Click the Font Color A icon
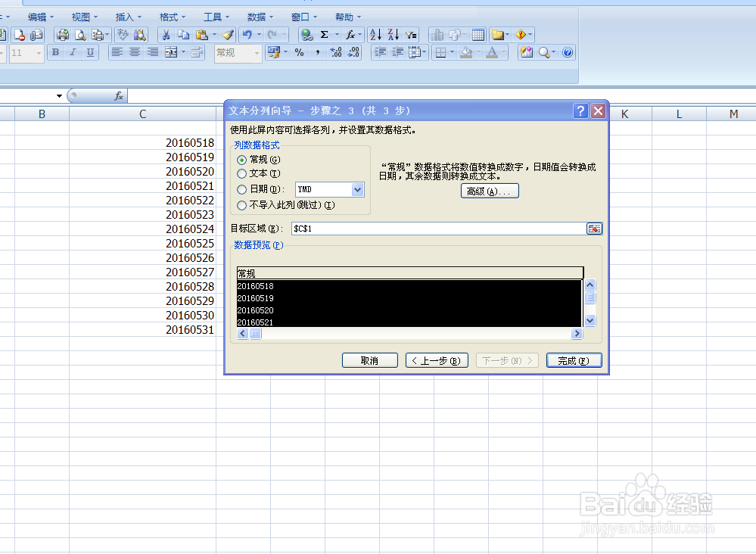The image size is (756, 554). 492,52
